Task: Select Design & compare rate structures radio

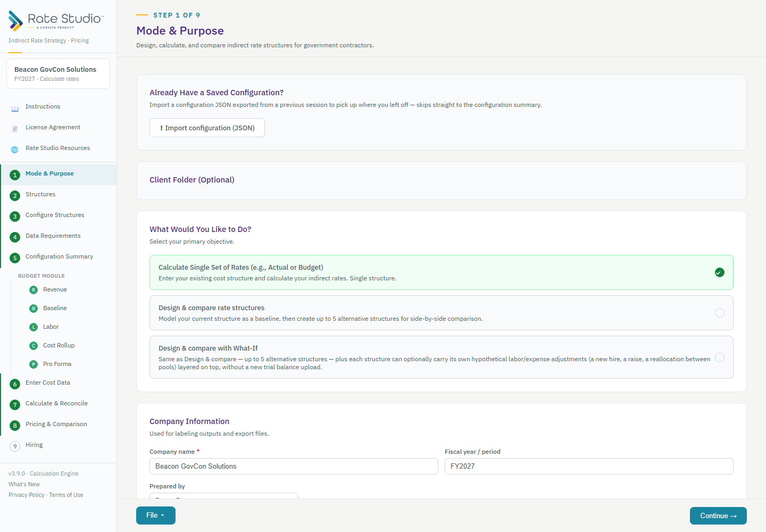Action: [x=720, y=313]
